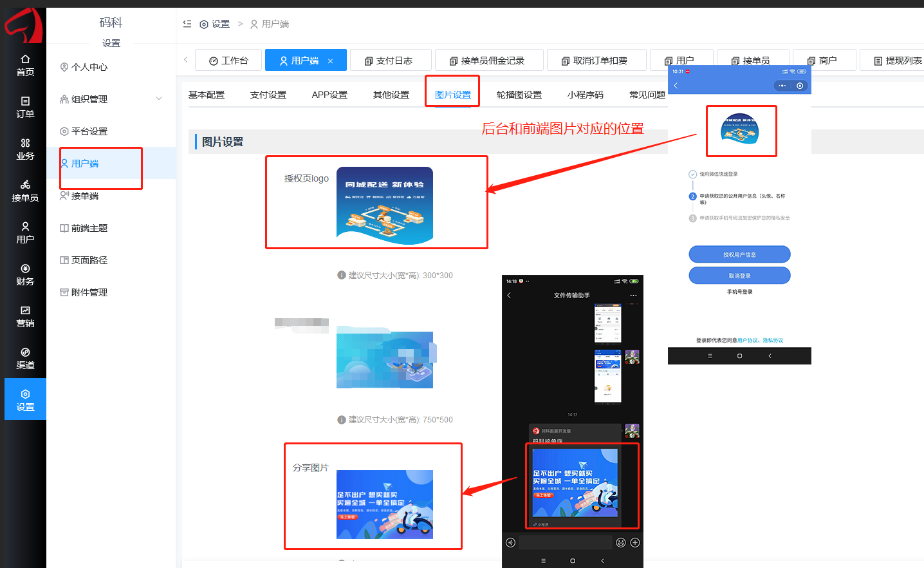Select 平台设置 in settings menu
The image size is (924, 568).
point(89,131)
